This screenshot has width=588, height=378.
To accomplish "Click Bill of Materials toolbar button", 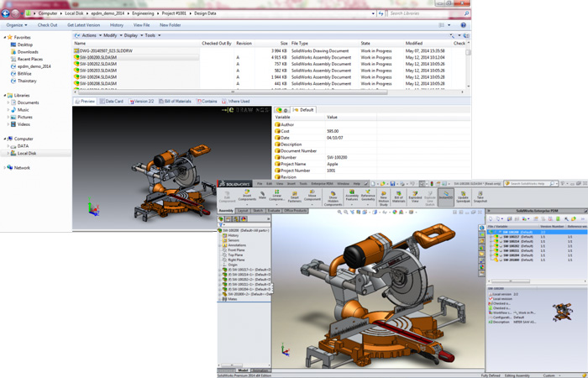I will [398, 197].
